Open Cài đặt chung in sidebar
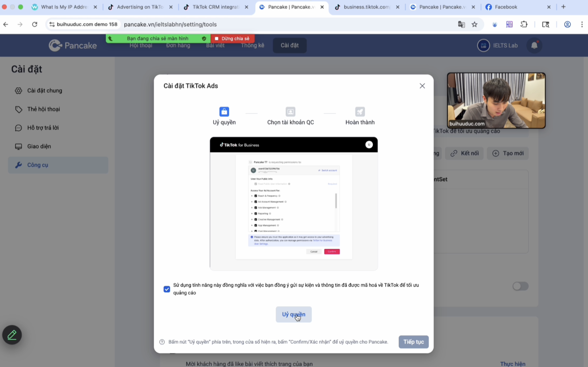The height and width of the screenshot is (367, 588). coord(44,91)
